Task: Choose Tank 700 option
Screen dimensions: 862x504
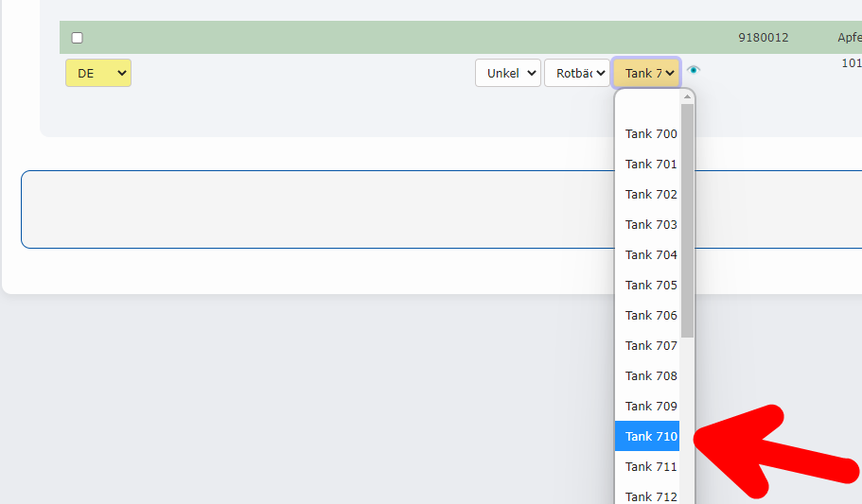Action: [x=651, y=134]
